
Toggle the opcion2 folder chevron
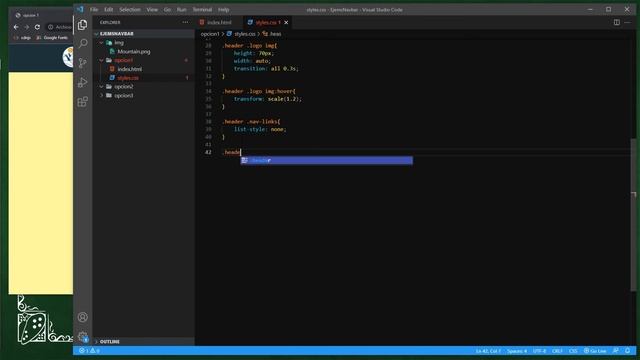click(101, 87)
